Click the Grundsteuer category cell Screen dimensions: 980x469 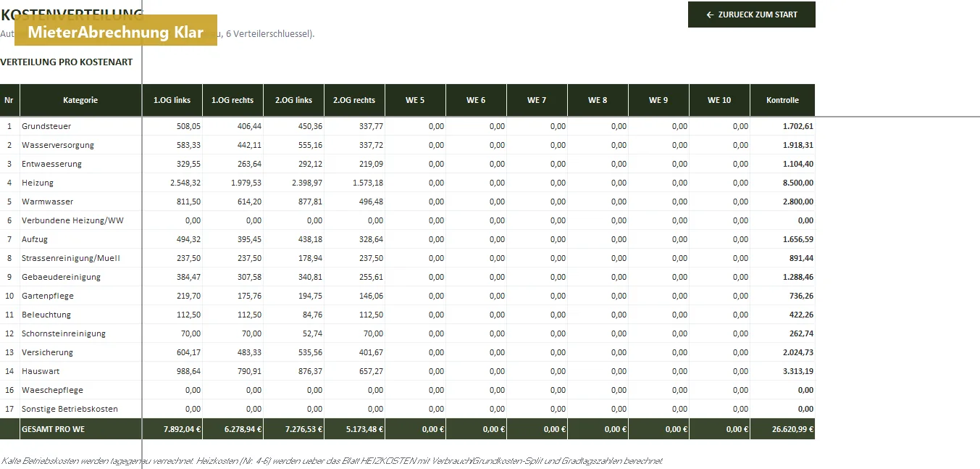click(x=80, y=126)
